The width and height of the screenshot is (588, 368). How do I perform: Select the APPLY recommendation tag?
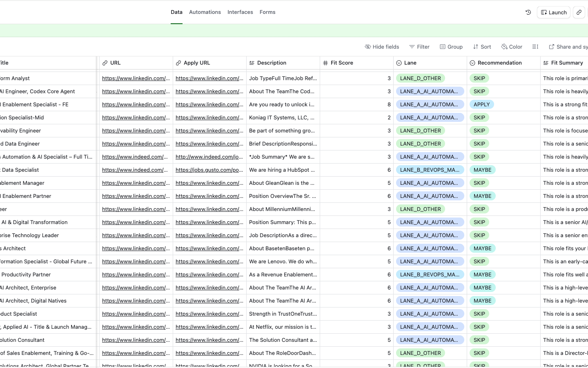click(482, 104)
